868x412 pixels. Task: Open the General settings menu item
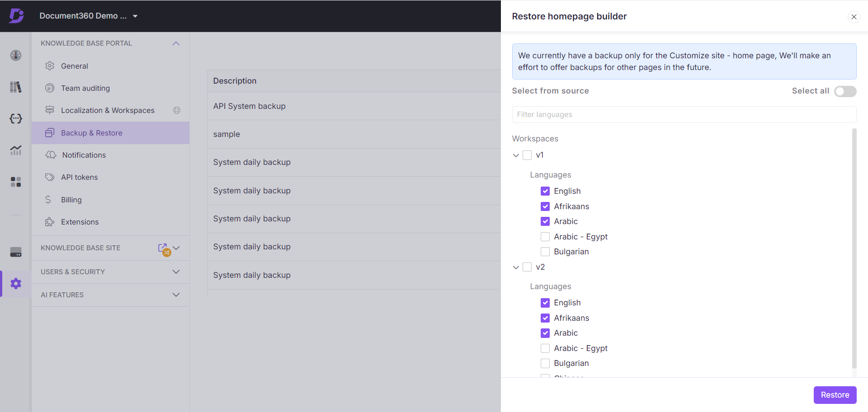tap(111, 66)
